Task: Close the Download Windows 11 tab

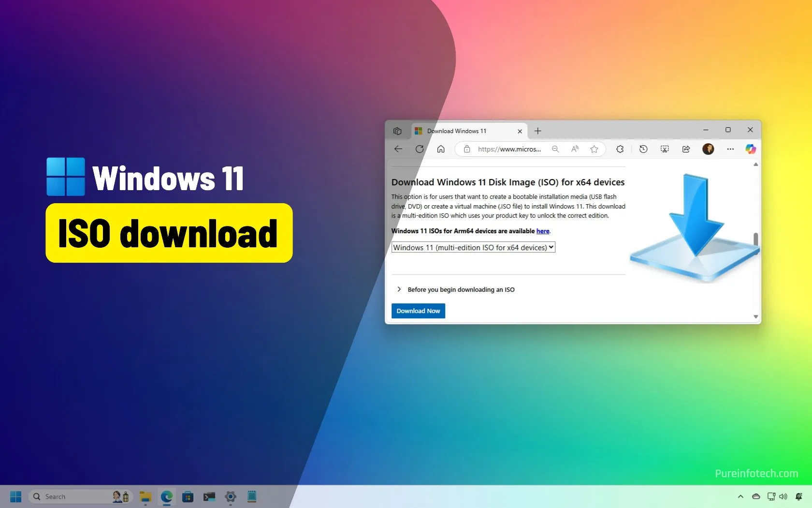Action: click(x=520, y=131)
